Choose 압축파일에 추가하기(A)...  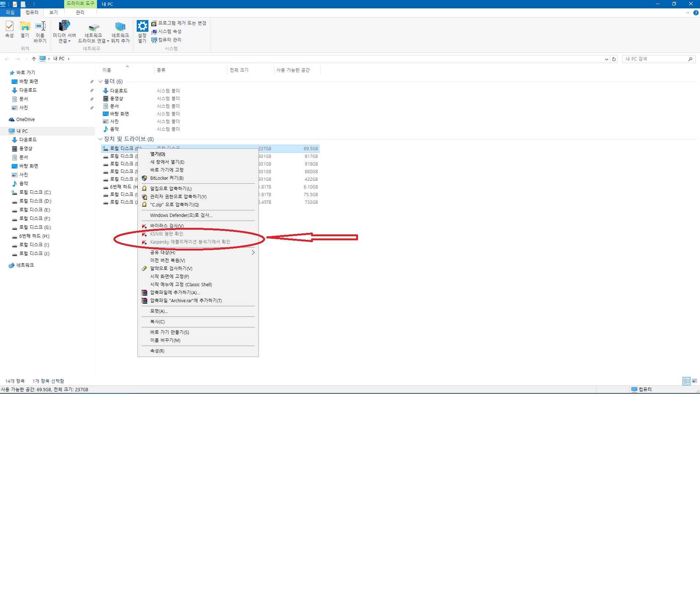198,293
